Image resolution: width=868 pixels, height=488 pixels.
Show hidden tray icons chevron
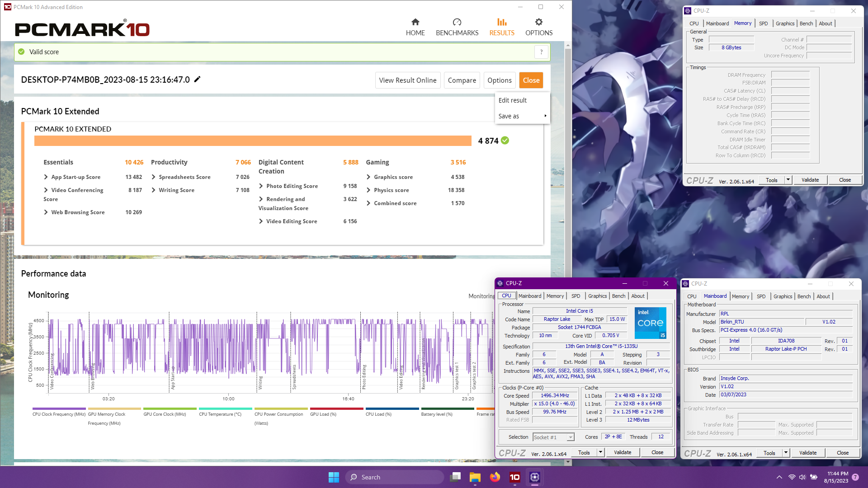click(x=779, y=477)
